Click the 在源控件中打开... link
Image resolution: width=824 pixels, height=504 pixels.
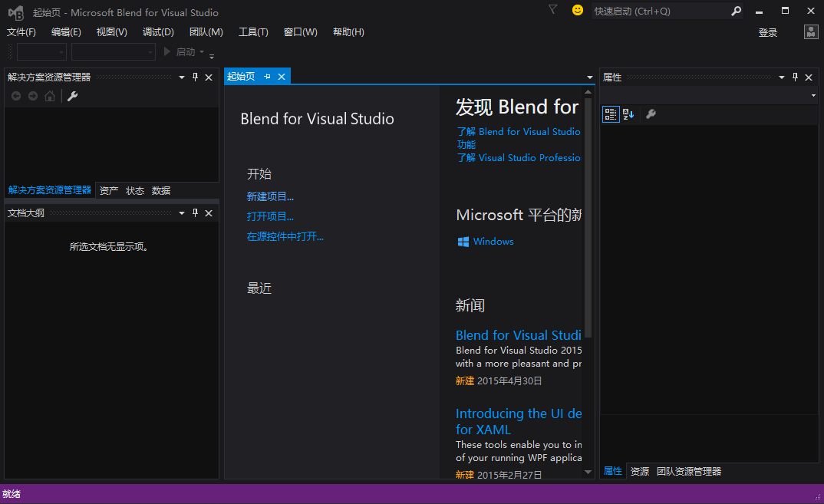(285, 236)
